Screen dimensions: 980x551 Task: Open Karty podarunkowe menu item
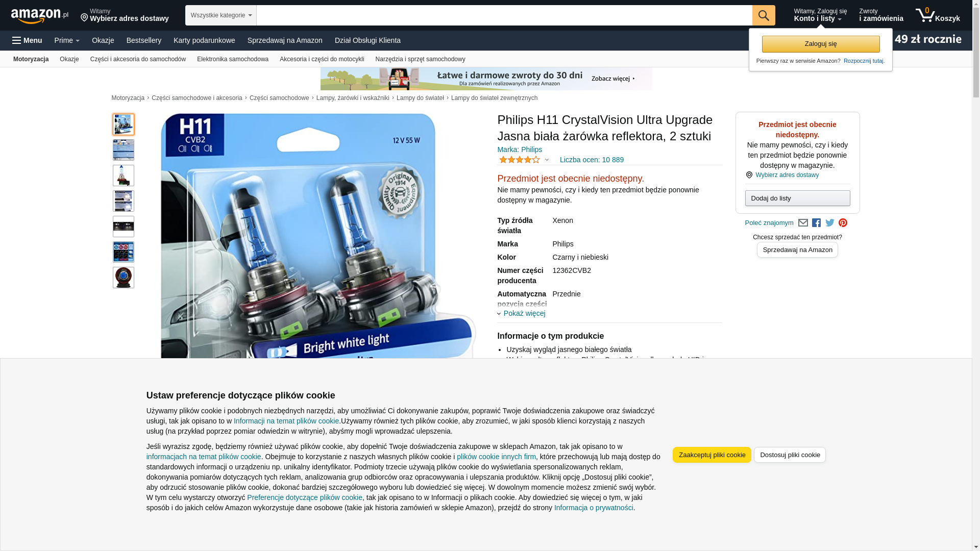(x=204, y=40)
